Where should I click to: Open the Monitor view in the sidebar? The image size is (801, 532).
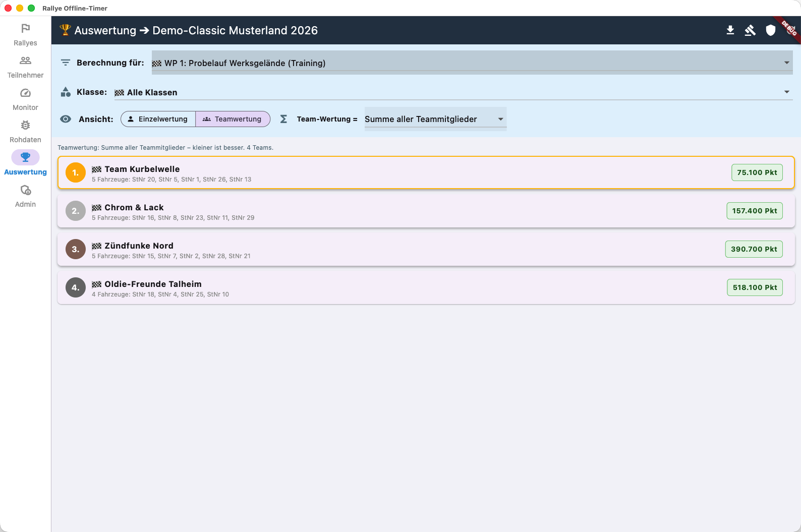[25, 99]
